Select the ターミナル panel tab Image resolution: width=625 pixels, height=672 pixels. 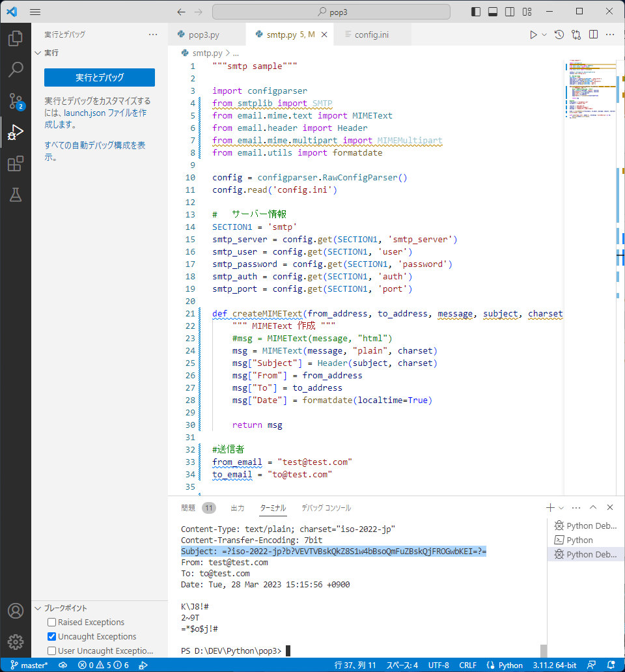click(x=273, y=508)
